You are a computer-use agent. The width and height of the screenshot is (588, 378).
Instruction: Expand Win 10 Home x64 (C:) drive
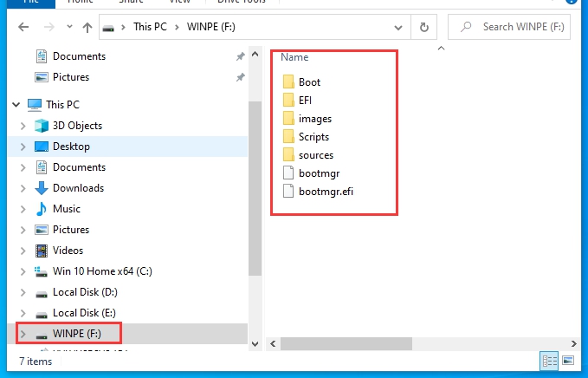pyautogui.click(x=23, y=271)
